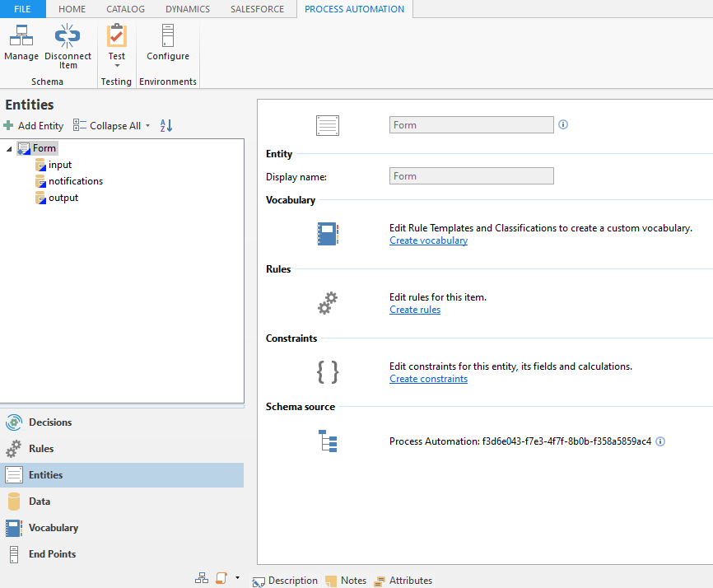Open the Decisions navigation section
713x588 pixels.
coord(50,422)
